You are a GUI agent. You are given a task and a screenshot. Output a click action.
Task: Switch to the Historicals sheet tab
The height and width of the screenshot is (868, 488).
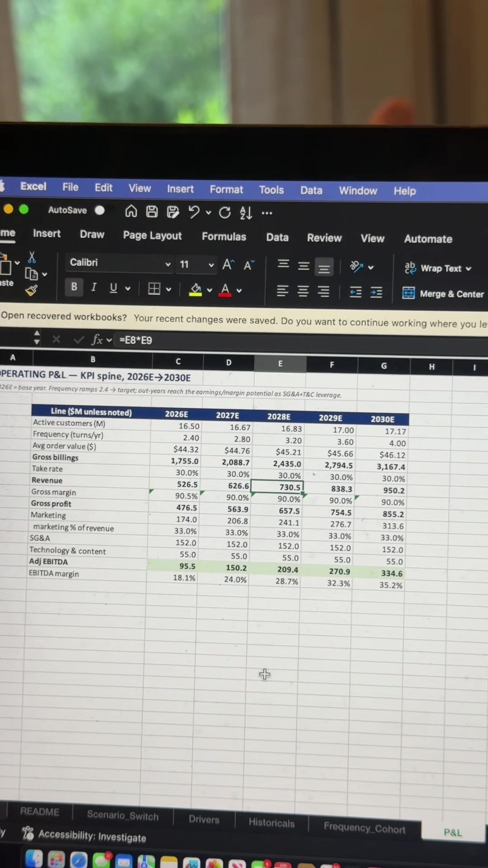pyautogui.click(x=272, y=823)
